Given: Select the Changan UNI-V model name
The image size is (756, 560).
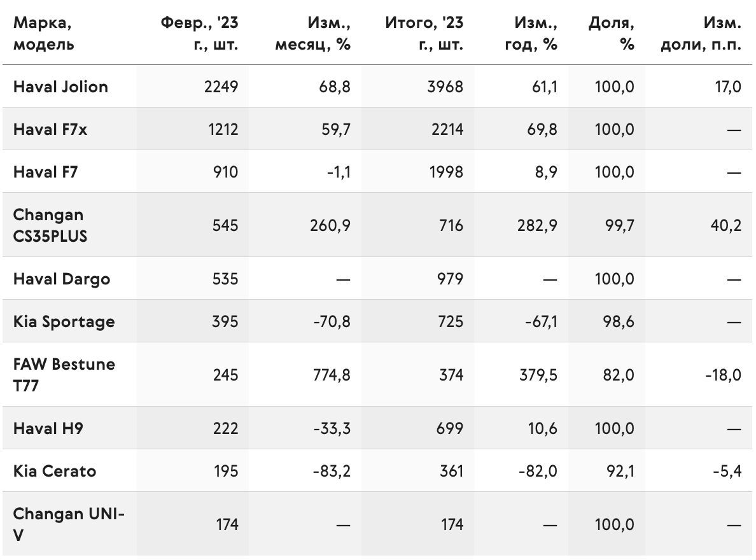Looking at the screenshot, I should coord(69,524).
